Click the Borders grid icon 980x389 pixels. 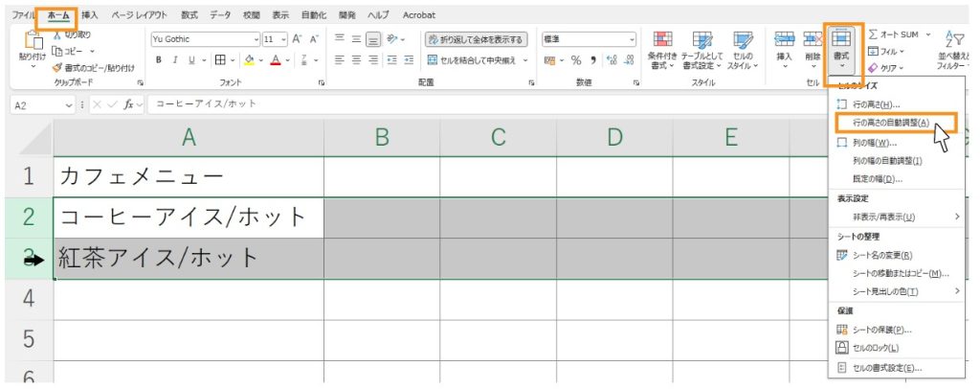tap(220, 60)
